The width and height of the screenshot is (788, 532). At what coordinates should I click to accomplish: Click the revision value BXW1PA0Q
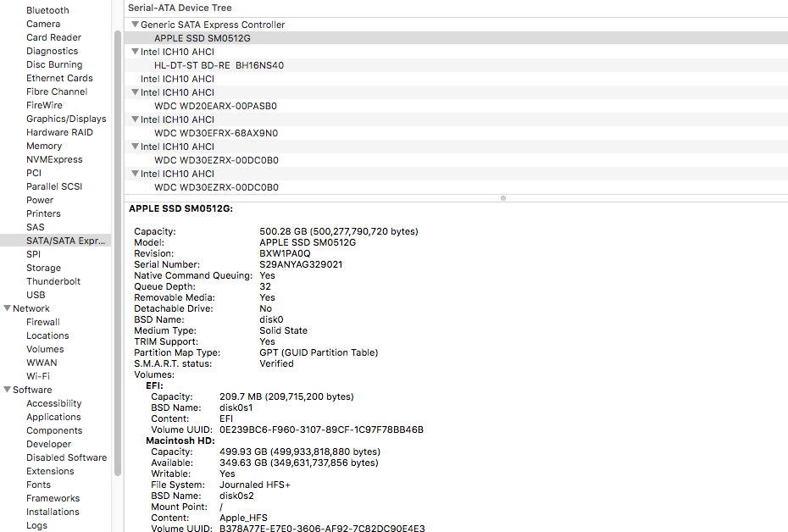pos(285,253)
